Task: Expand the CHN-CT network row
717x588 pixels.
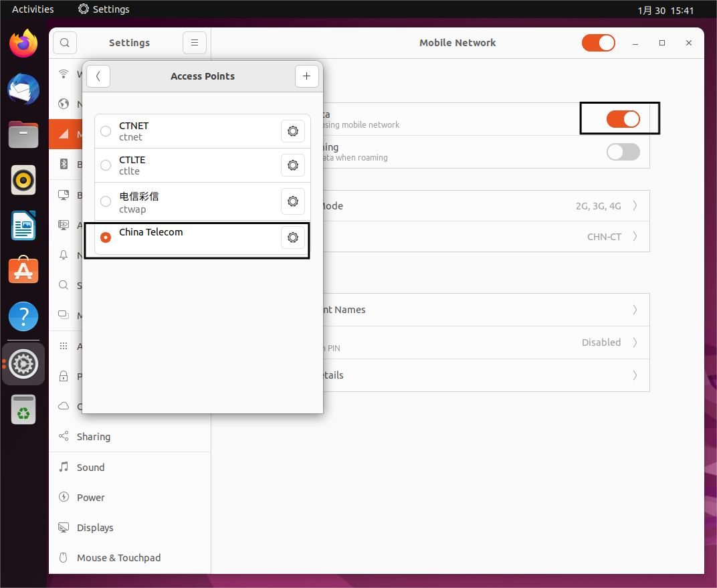Action: 486,236
